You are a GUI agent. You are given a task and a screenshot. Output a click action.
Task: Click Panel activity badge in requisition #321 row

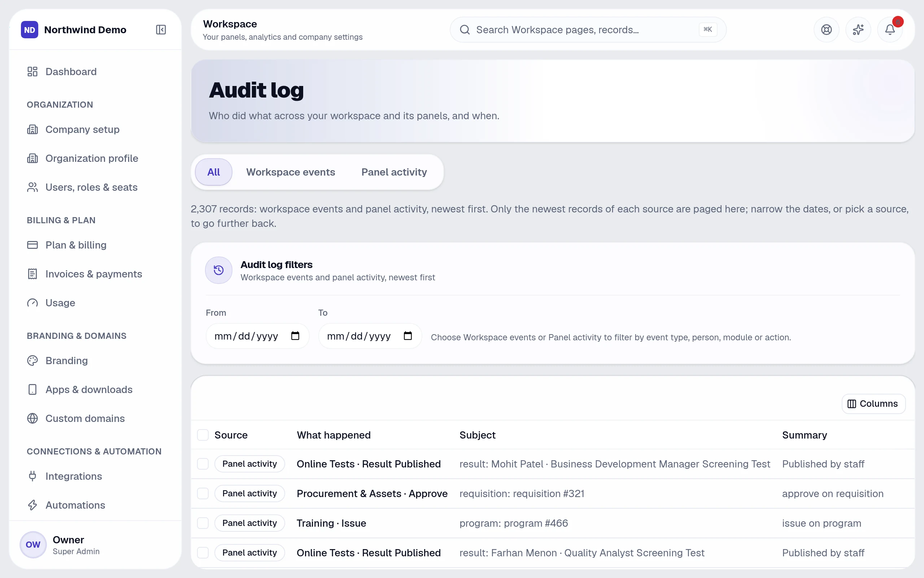(250, 493)
